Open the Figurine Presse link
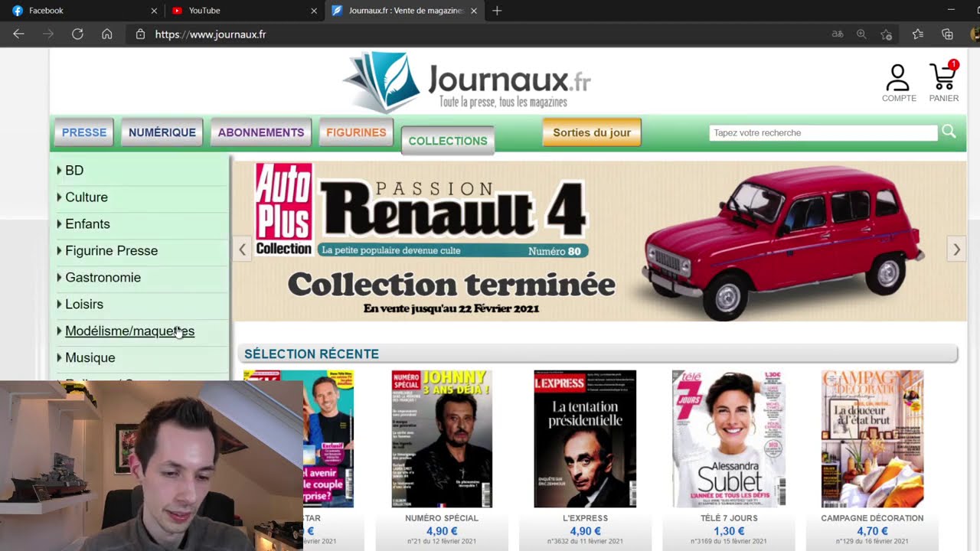The height and width of the screenshot is (551, 980). tap(111, 250)
